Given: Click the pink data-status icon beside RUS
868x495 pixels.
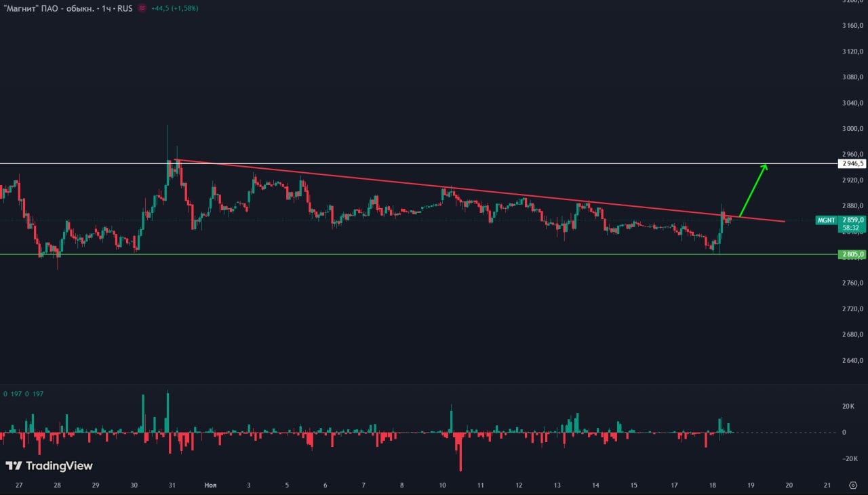Looking at the screenshot, I should pos(141,9).
